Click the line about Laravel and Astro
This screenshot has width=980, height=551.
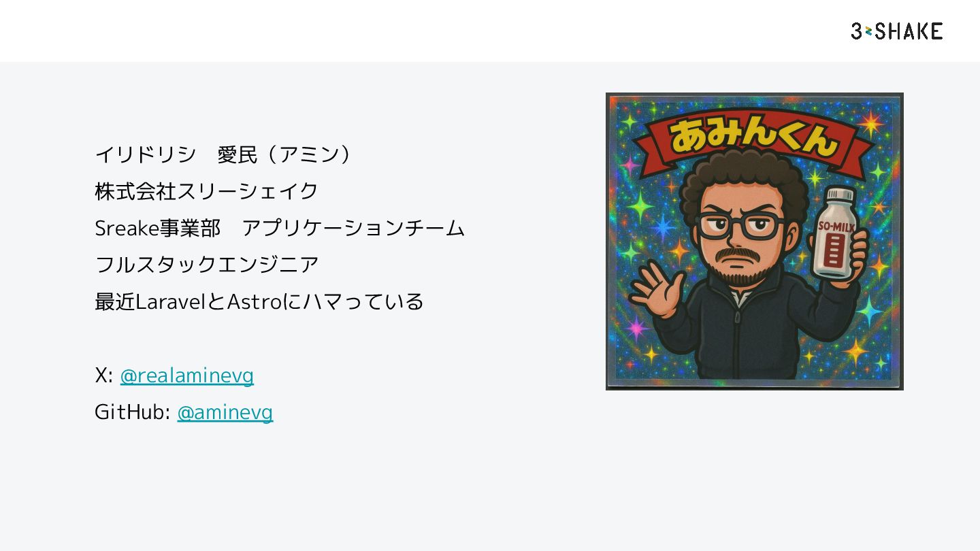coord(259,301)
